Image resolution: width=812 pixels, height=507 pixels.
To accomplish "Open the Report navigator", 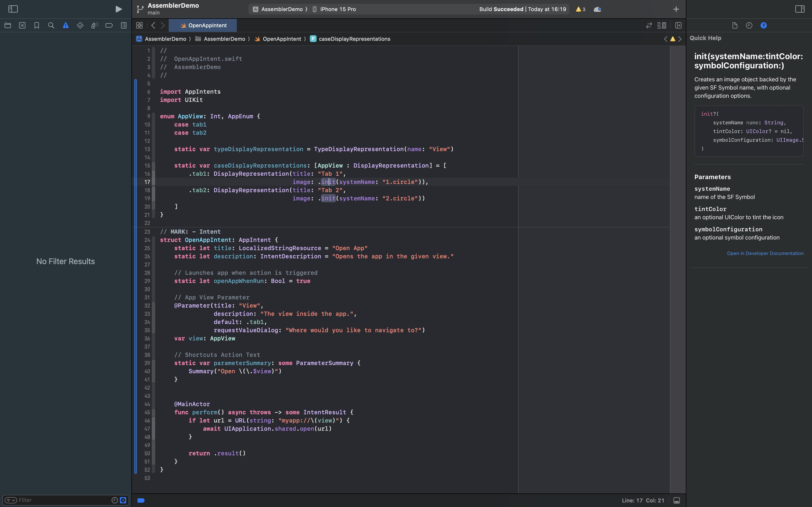I will pyautogui.click(x=123, y=26).
